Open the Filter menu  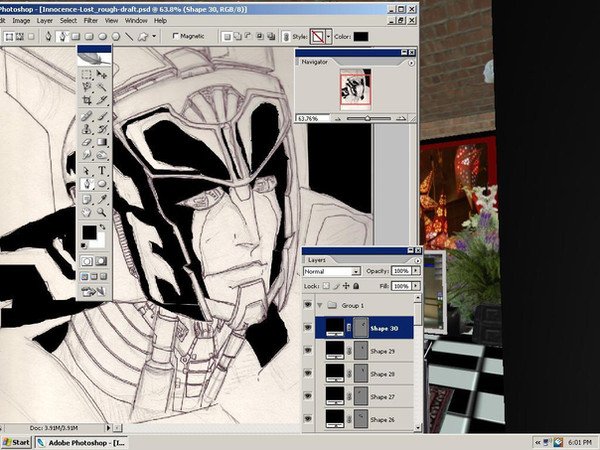[91, 20]
